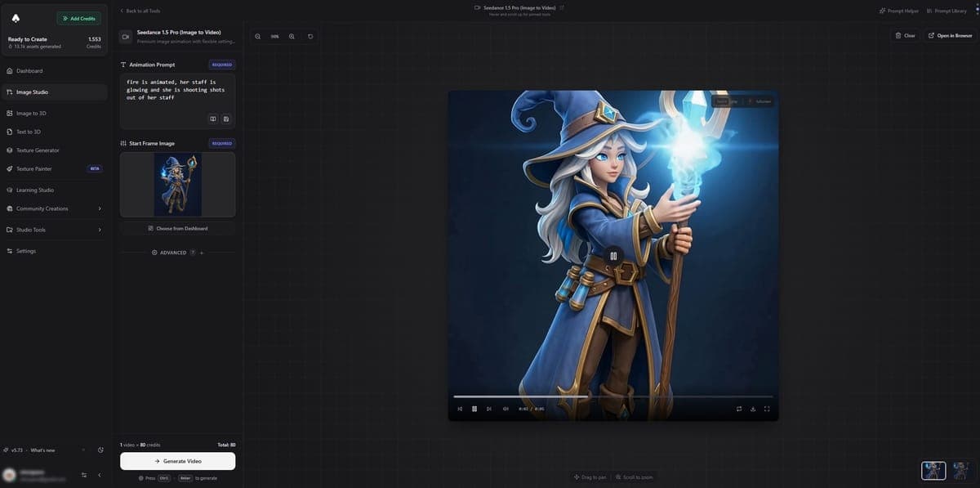Collapse the sidebar with the chevron

pos(100,475)
